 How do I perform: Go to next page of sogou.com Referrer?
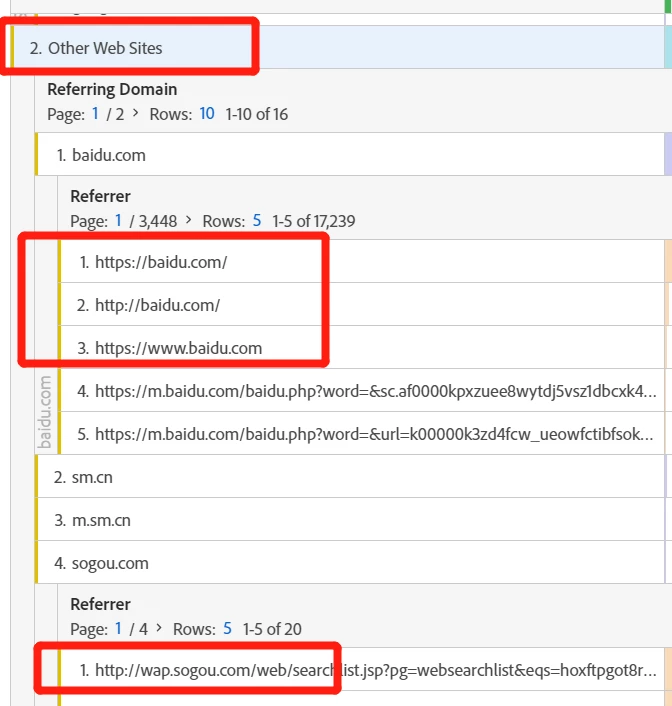pyautogui.click(x=159, y=628)
